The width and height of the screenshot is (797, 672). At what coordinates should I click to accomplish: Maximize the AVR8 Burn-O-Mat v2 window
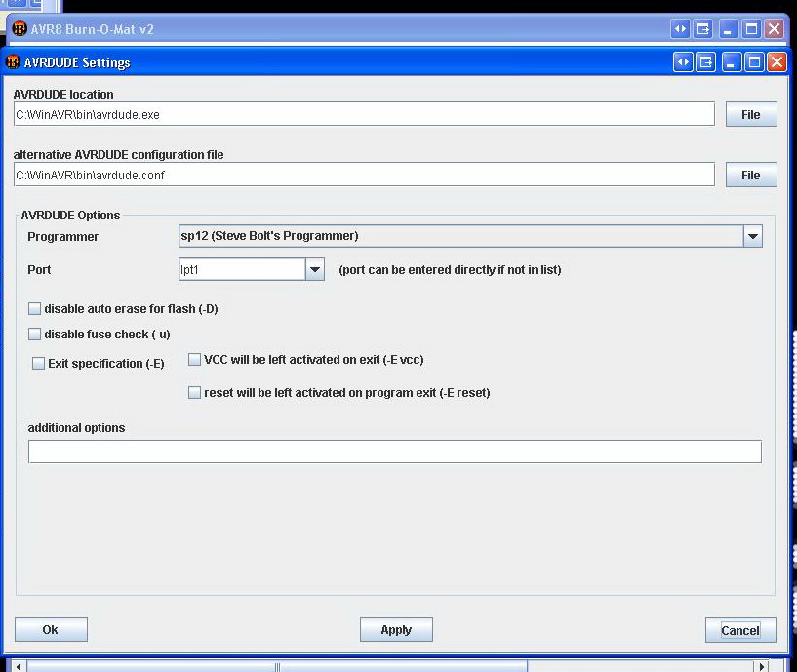click(x=751, y=29)
